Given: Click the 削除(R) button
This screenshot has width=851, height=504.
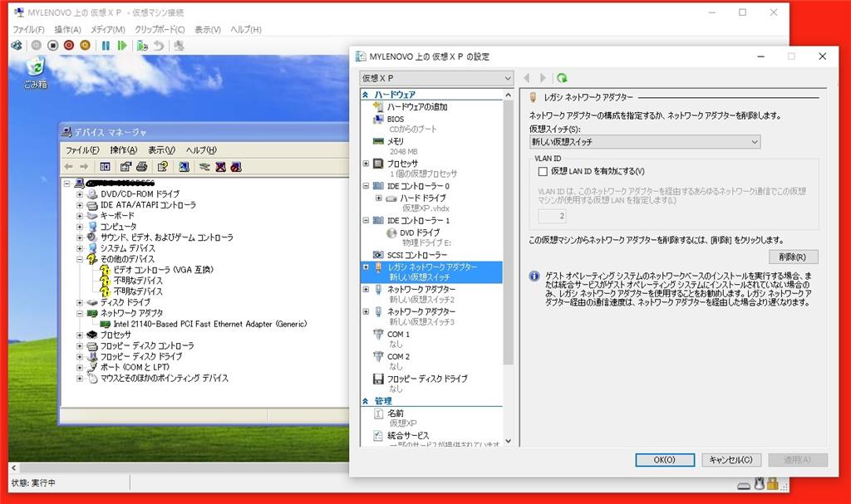Looking at the screenshot, I should point(793,257).
